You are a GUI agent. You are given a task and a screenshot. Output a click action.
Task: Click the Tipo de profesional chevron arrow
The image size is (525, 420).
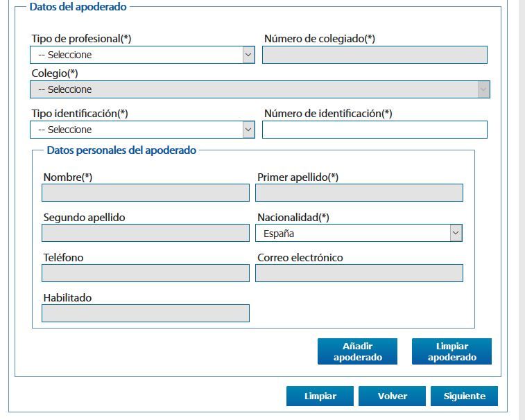click(248, 55)
